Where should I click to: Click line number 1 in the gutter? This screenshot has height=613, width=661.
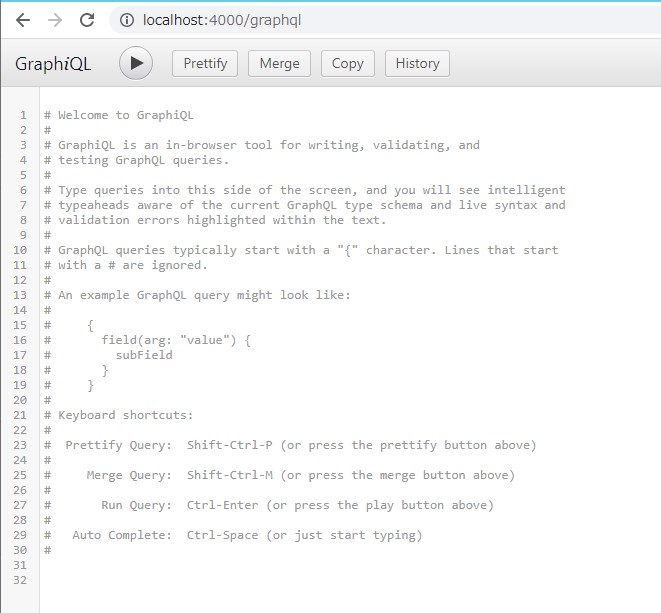click(23, 115)
